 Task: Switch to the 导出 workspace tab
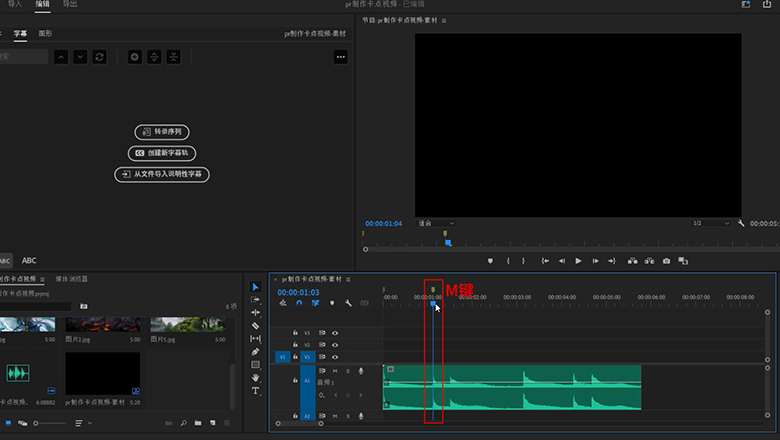[70, 4]
